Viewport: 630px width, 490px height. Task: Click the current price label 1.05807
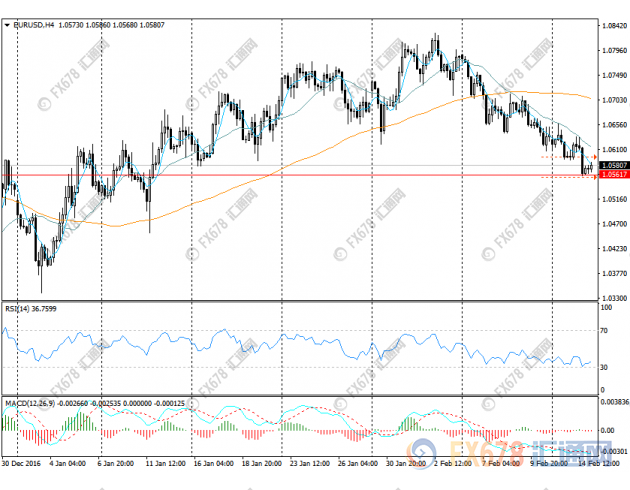[x=614, y=164]
